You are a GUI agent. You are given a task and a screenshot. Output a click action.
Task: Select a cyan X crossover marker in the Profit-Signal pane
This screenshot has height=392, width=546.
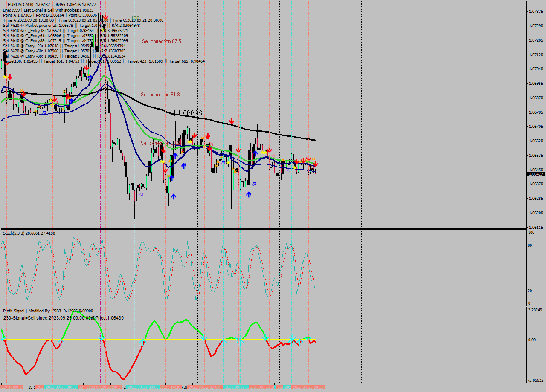tap(292, 340)
